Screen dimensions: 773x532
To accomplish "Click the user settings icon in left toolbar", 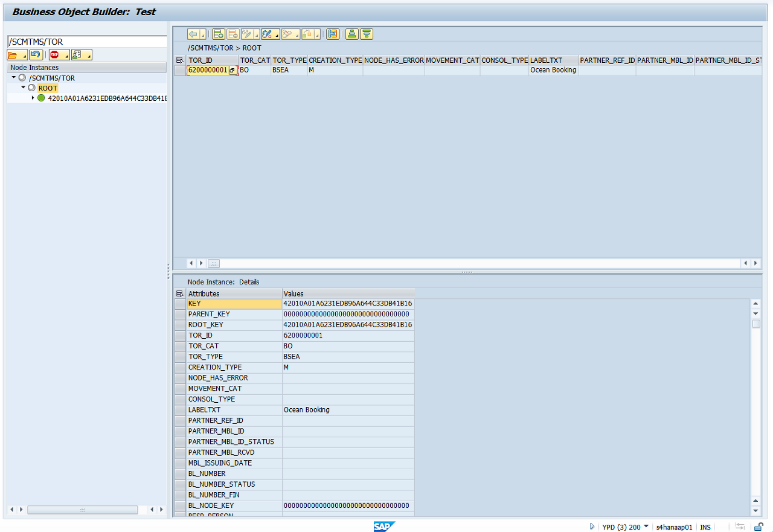I will click(78, 55).
